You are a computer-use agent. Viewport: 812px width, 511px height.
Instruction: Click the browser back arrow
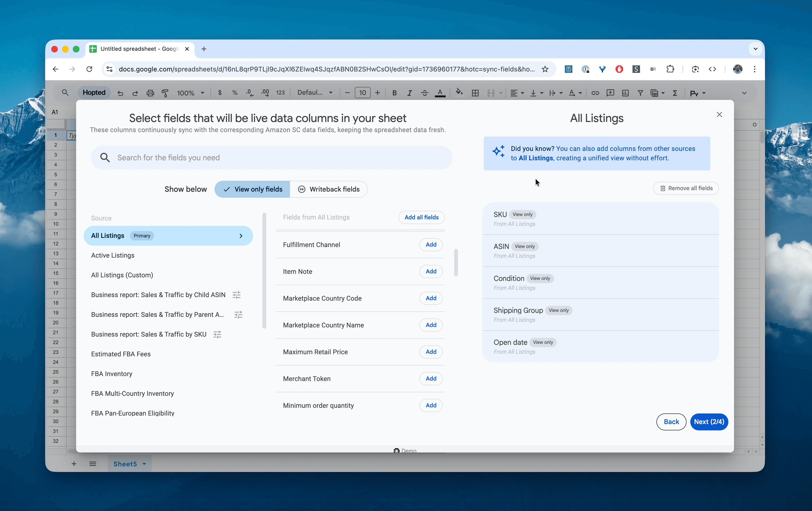pos(56,69)
